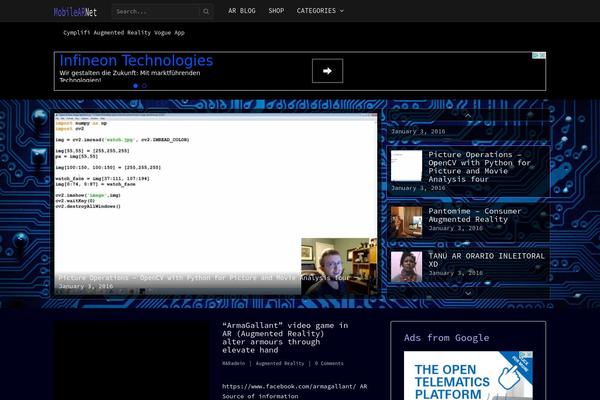Open the ArmaGallant video game article title

[285, 338]
